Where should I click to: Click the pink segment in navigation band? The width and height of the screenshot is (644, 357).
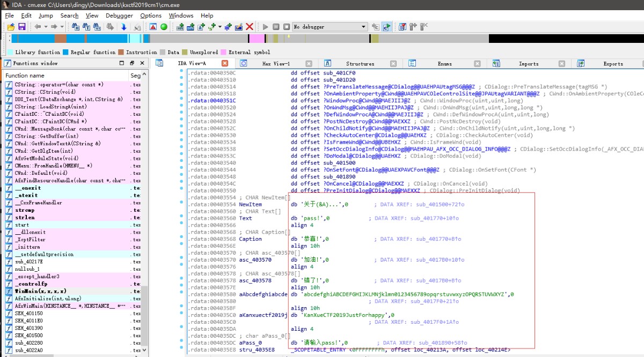(x=257, y=39)
